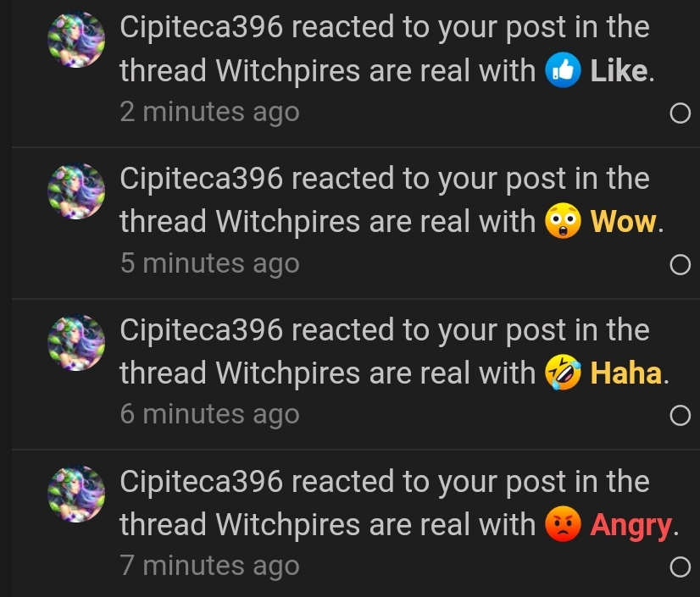The height and width of the screenshot is (597, 700).
Task: Click Cipiteca396 username in the Wow notification
Action: (202, 179)
